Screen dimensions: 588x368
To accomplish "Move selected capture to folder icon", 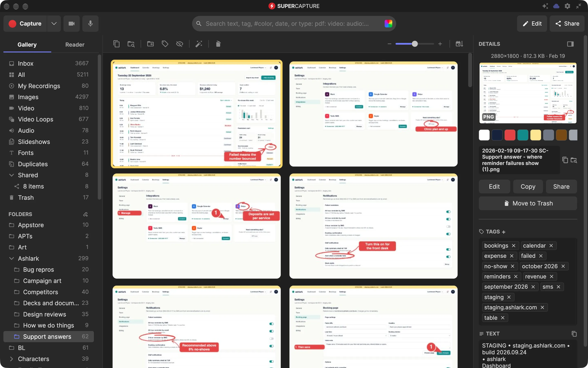I will coord(150,44).
